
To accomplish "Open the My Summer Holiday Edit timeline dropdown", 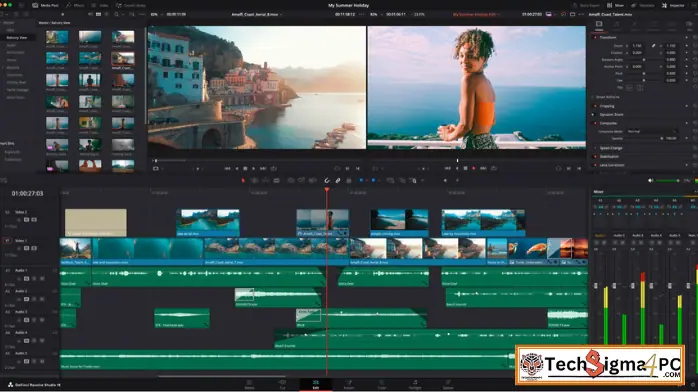I will coord(476,14).
